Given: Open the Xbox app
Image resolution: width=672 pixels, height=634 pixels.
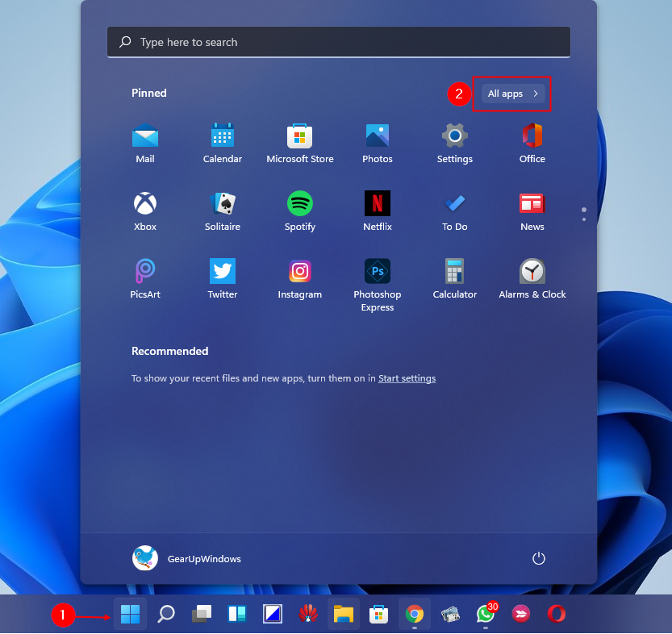Looking at the screenshot, I should (x=145, y=211).
